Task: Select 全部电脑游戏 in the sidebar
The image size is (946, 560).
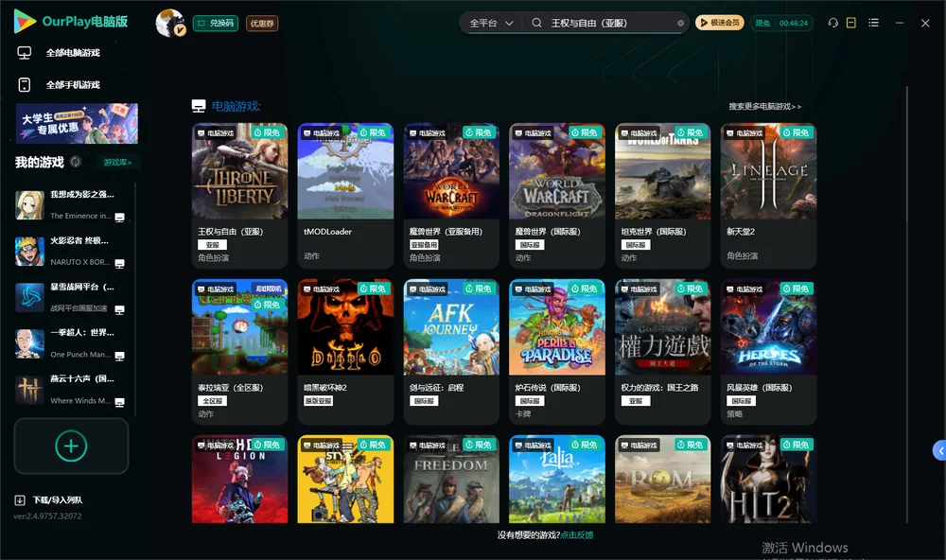Action: point(73,53)
